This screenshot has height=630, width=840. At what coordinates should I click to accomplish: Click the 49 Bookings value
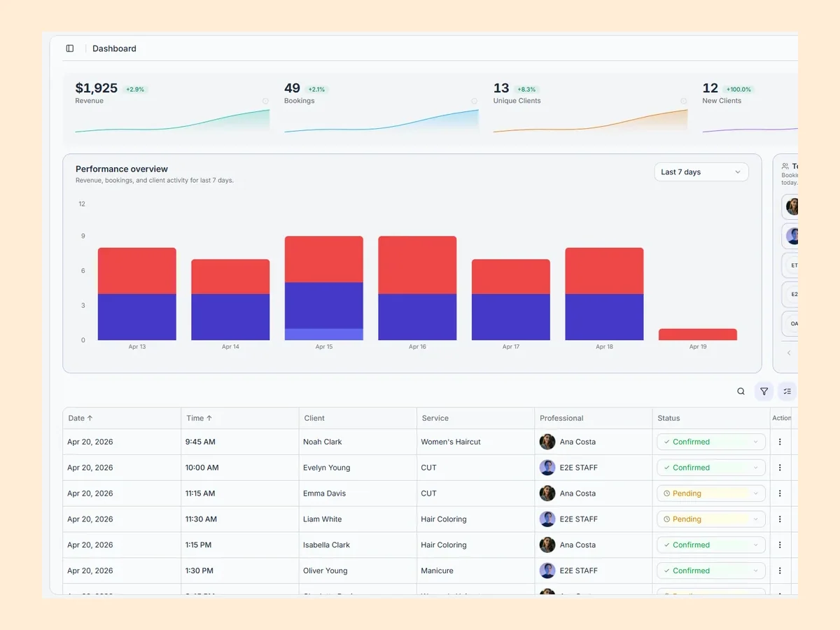pyautogui.click(x=292, y=88)
